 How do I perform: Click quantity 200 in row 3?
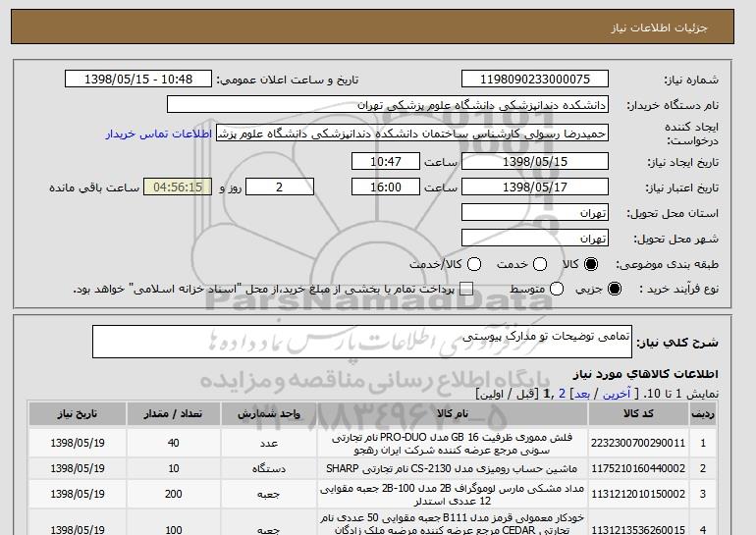174,494
